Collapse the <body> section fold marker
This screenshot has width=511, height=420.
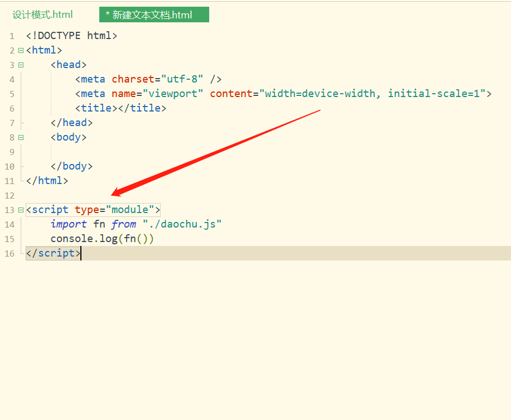tap(20, 137)
